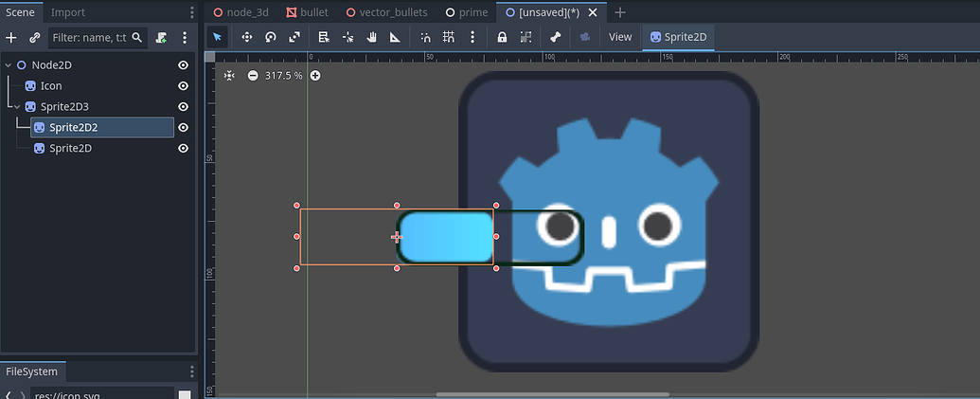Click the pivot cross on selected sprite

pyautogui.click(x=396, y=237)
